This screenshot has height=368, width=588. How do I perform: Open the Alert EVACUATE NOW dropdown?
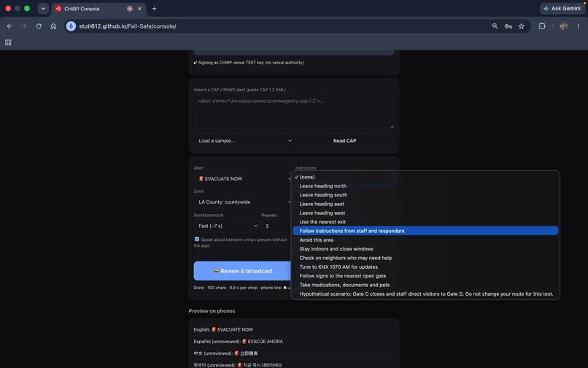pos(243,179)
